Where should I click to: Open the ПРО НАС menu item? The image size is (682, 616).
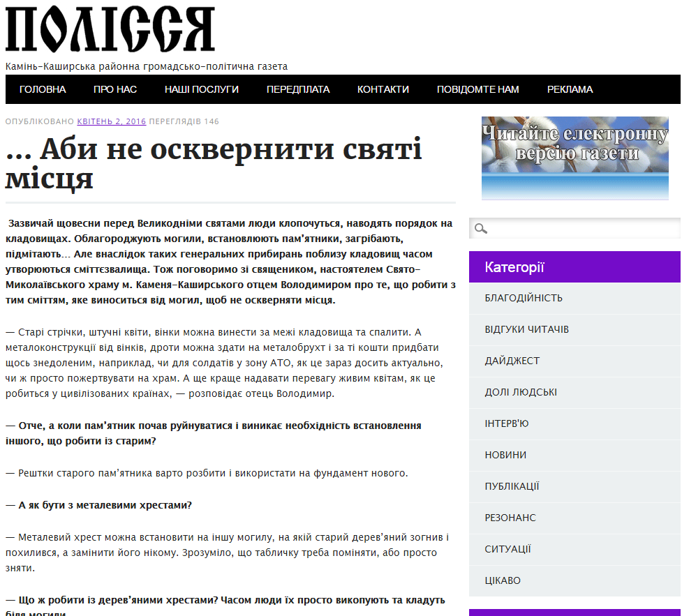115,89
